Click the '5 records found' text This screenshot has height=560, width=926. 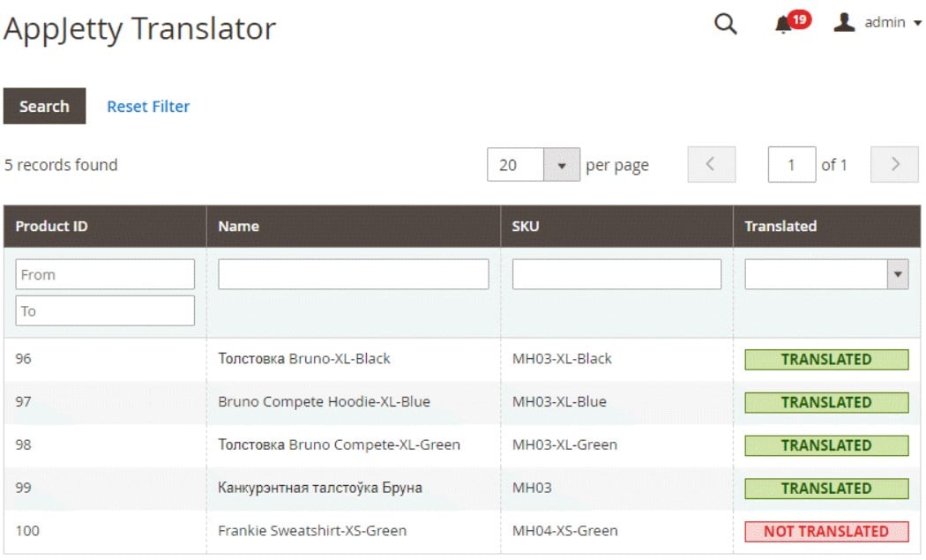(x=61, y=165)
